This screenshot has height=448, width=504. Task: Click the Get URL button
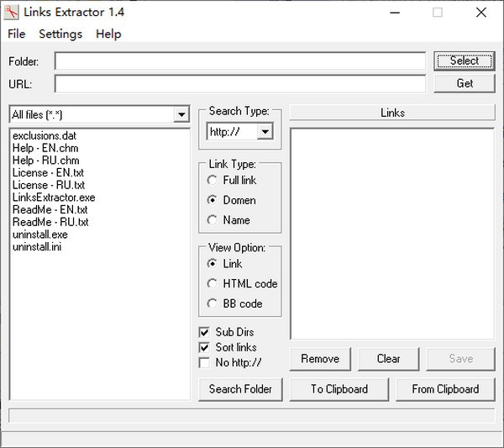[465, 83]
